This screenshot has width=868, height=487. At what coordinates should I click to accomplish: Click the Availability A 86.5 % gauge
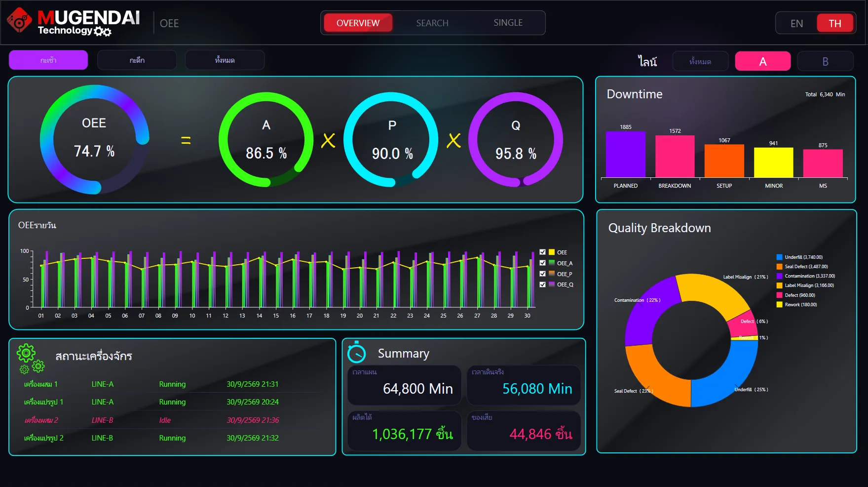266,140
